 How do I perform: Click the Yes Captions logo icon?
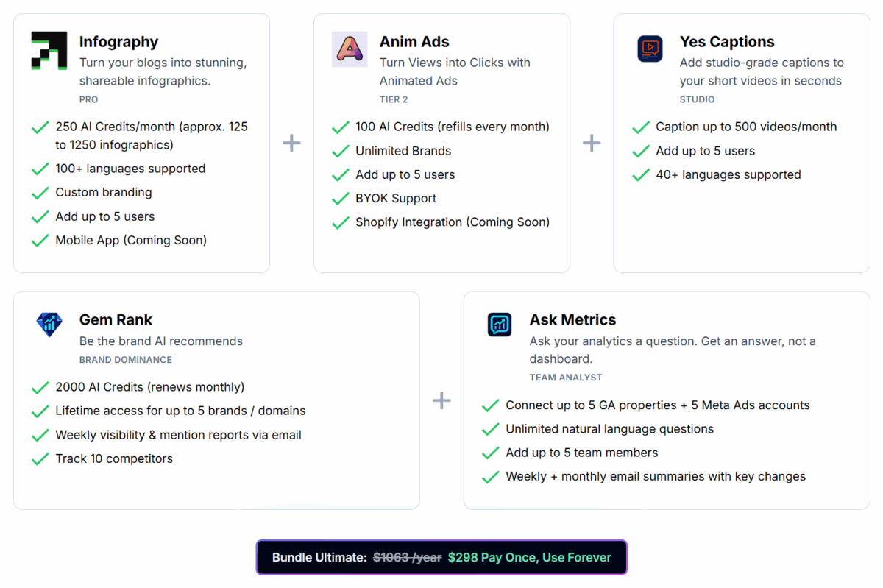650,49
